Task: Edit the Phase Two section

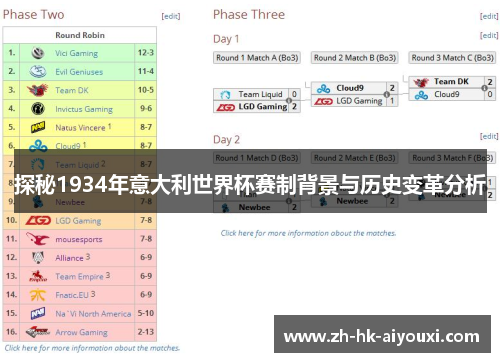Action: click(x=171, y=16)
